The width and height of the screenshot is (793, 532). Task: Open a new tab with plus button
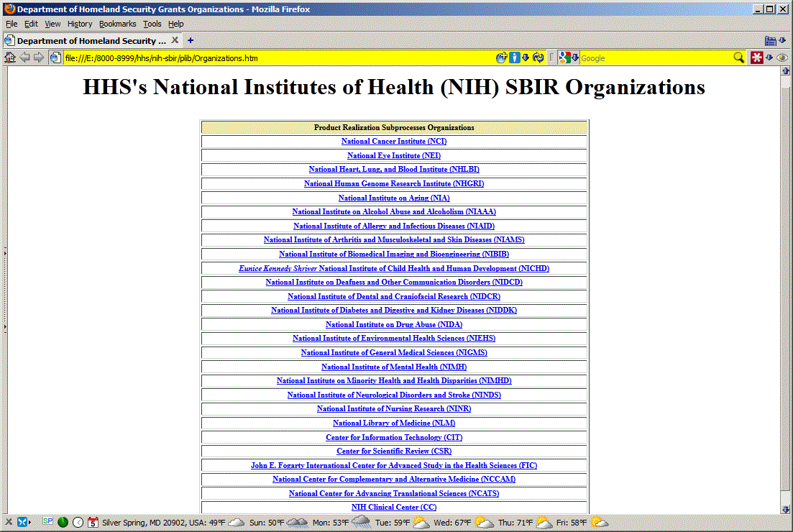[x=191, y=40]
